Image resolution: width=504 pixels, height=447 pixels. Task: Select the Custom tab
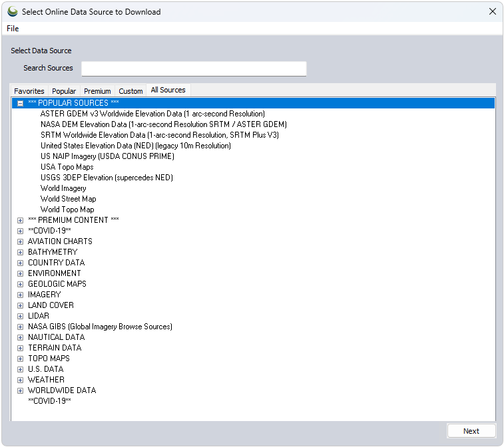pos(130,91)
